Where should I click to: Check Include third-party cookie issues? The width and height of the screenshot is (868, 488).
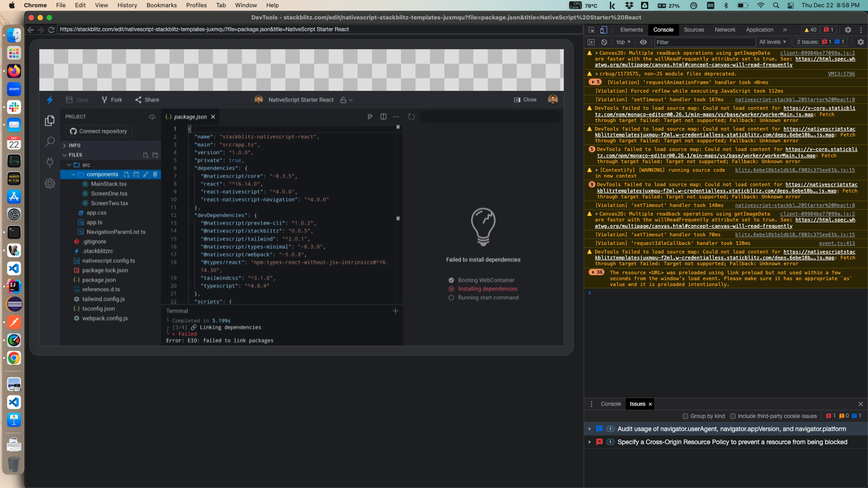(733, 416)
